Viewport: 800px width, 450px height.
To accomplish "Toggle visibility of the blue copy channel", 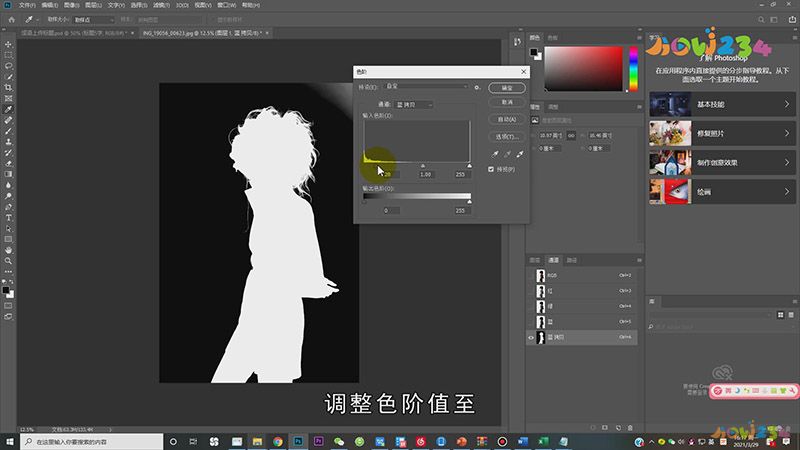I will tap(531, 337).
